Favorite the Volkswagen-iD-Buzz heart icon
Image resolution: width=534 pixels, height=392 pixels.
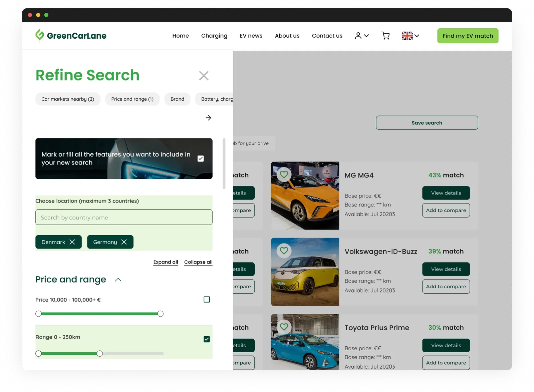(284, 251)
